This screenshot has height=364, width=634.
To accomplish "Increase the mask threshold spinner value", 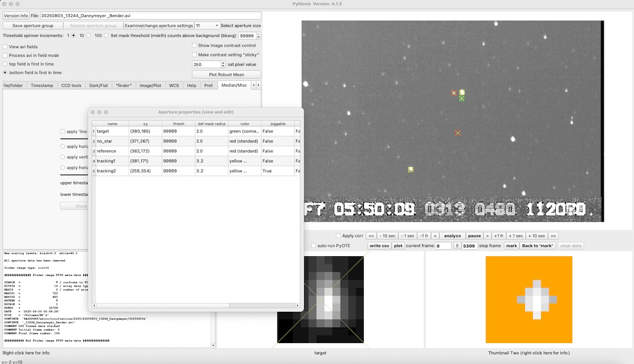I will (259, 34).
